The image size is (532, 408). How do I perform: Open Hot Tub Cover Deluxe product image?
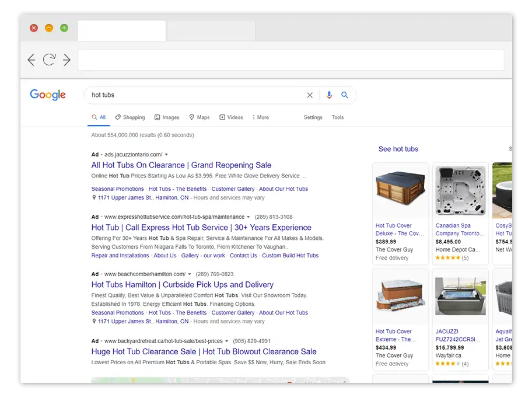400,190
